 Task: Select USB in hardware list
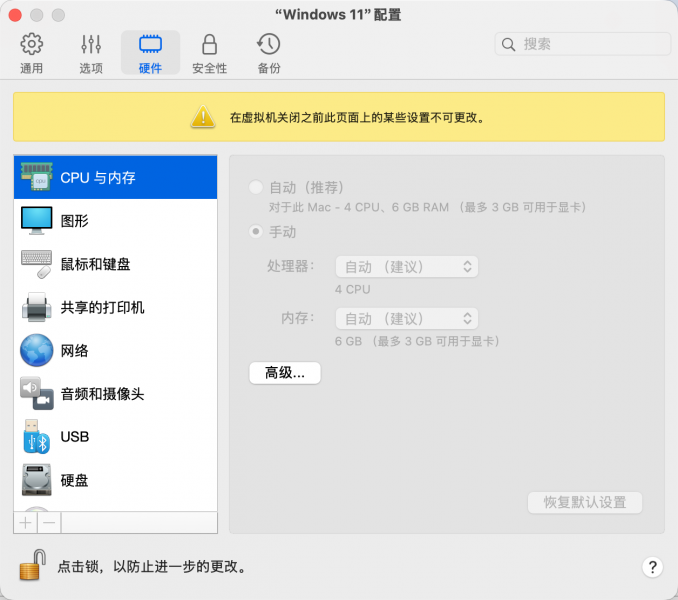pos(115,437)
